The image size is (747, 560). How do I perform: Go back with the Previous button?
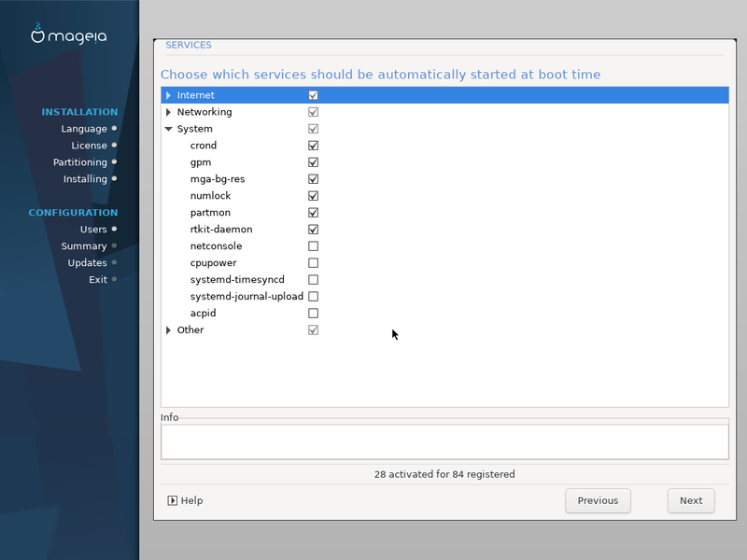(598, 500)
